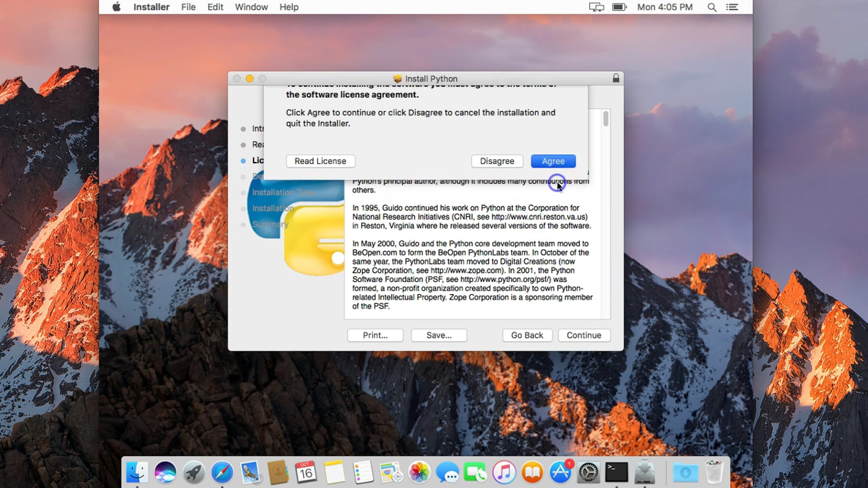Click the license text scrollbar
Screen dimensions: 868x488
pyautogui.click(x=606, y=119)
